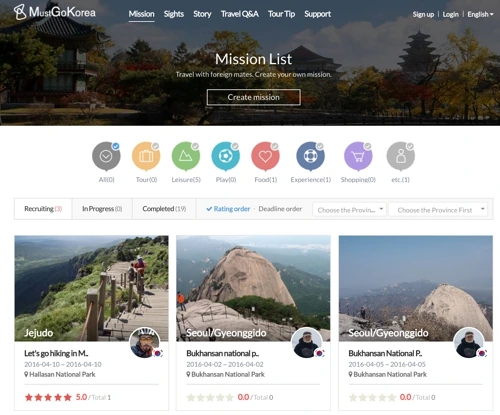Click the Create mission button
The image size is (500, 415).
pos(254,97)
